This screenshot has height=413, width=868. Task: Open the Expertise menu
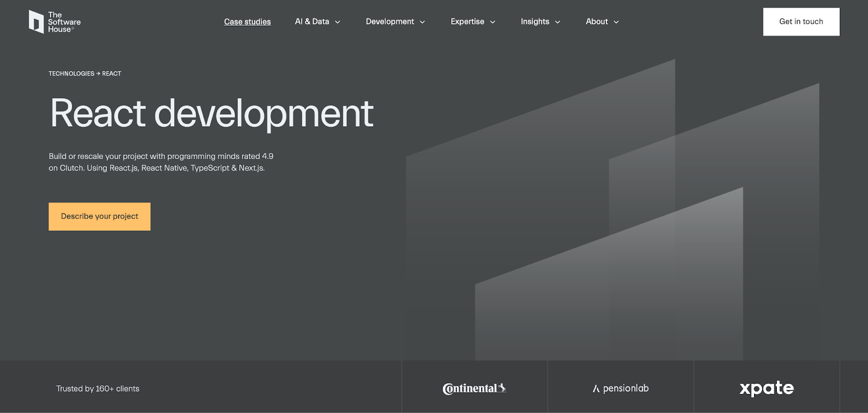[467, 22]
